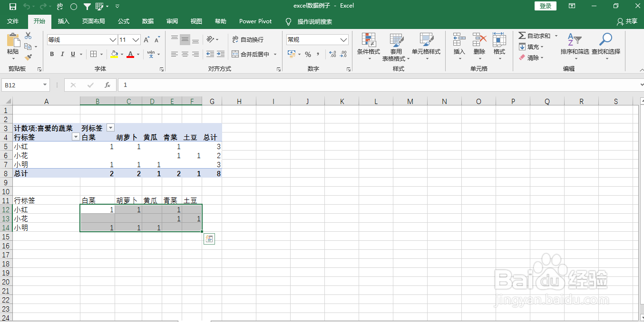Image resolution: width=644 pixels, height=322 pixels.
Task: Increase decimal places icon
Action: pos(332,54)
